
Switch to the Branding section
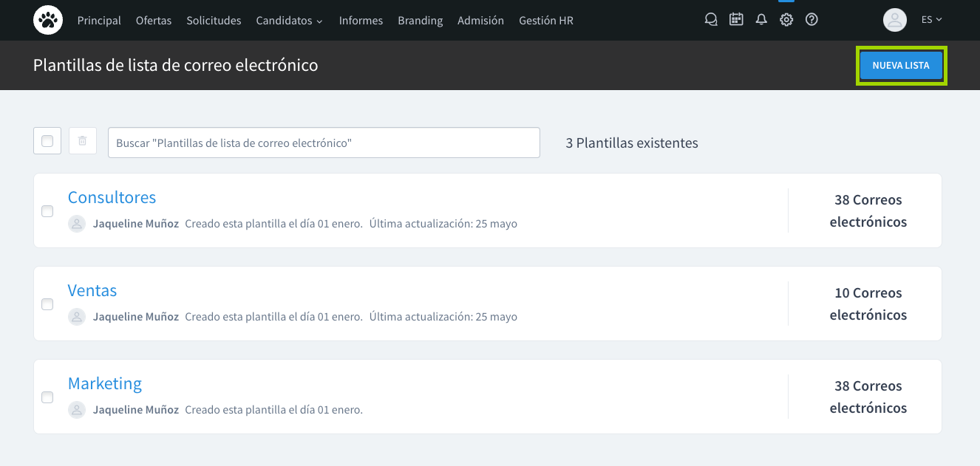point(420,20)
